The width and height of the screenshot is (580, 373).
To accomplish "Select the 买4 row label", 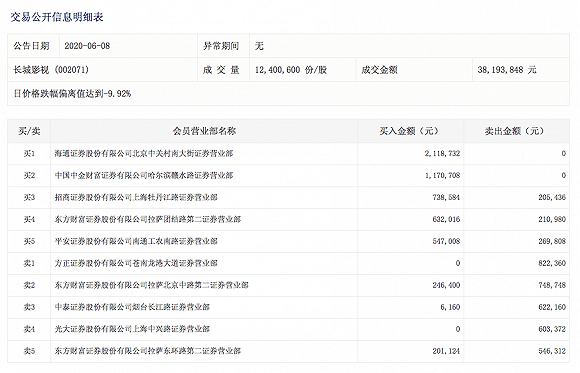I will [29, 219].
